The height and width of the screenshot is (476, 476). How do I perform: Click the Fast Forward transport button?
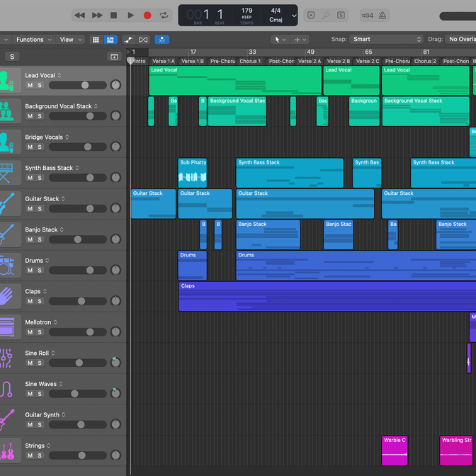97,15
